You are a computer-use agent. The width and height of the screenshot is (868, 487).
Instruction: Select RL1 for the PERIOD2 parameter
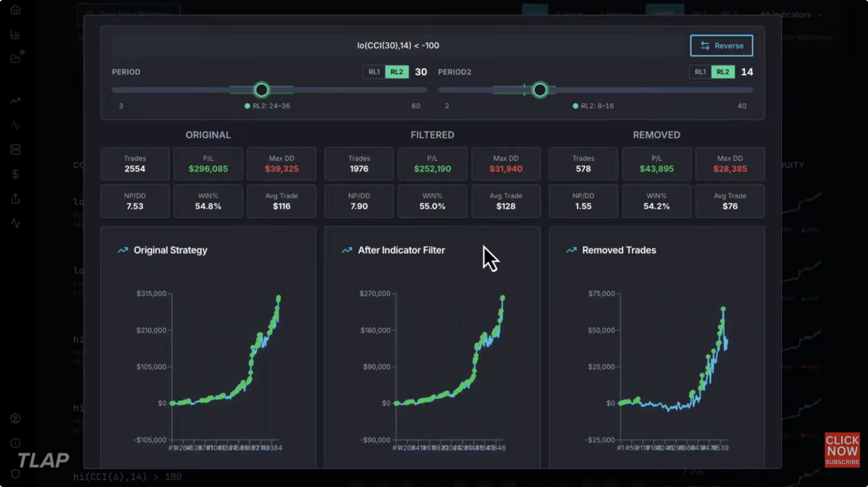point(700,72)
